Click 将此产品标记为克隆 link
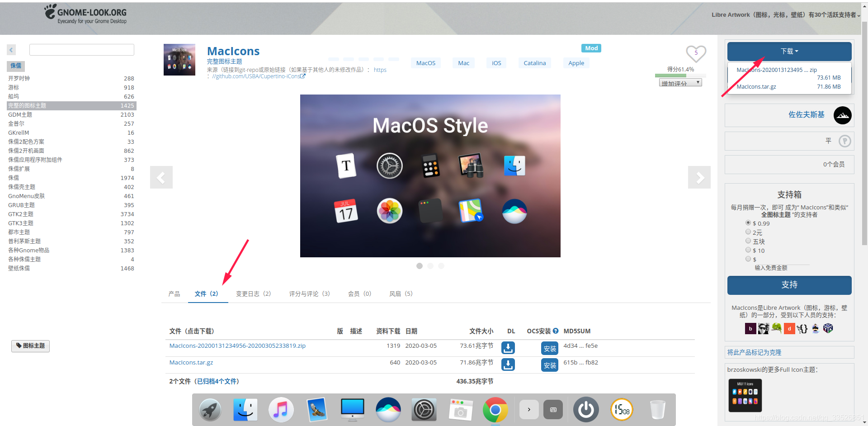The image size is (868, 426). pos(754,352)
